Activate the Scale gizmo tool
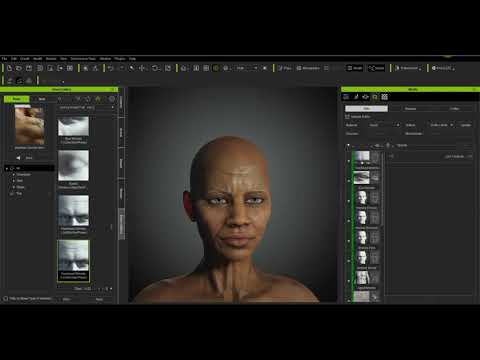 click(x=168, y=68)
